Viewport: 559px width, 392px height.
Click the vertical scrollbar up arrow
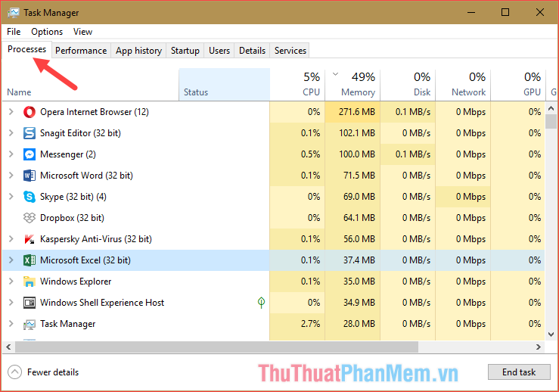[551, 108]
